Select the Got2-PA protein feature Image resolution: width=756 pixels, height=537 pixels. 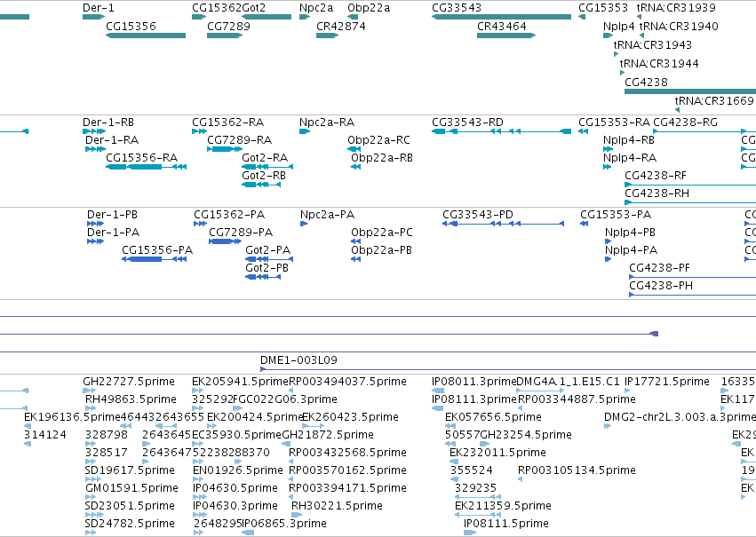(269, 259)
